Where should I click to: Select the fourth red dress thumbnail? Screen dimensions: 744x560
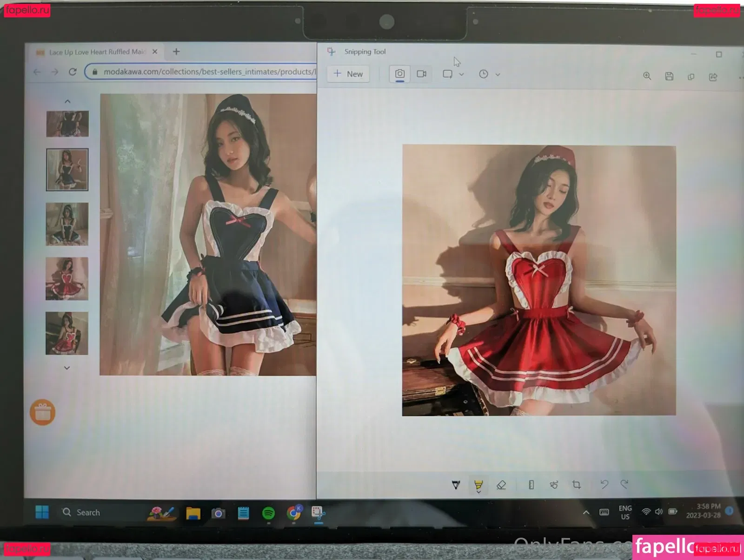tap(67, 279)
